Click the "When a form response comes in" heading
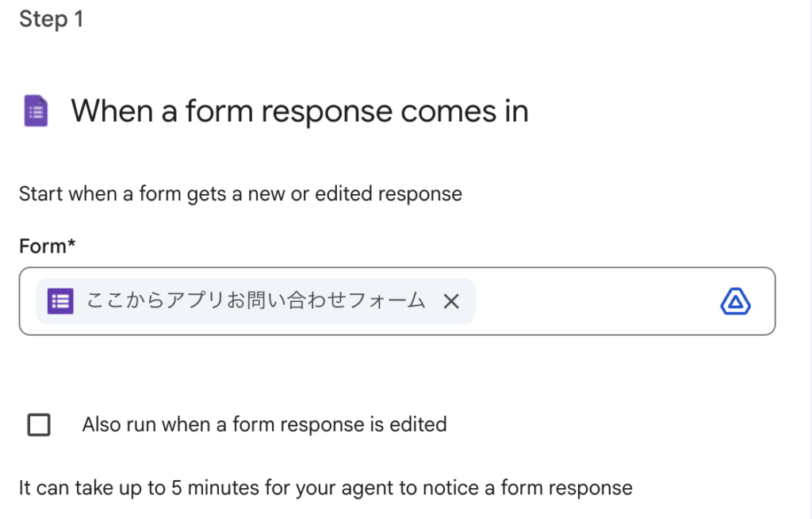The width and height of the screenshot is (812, 519). (x=300, y=111)
